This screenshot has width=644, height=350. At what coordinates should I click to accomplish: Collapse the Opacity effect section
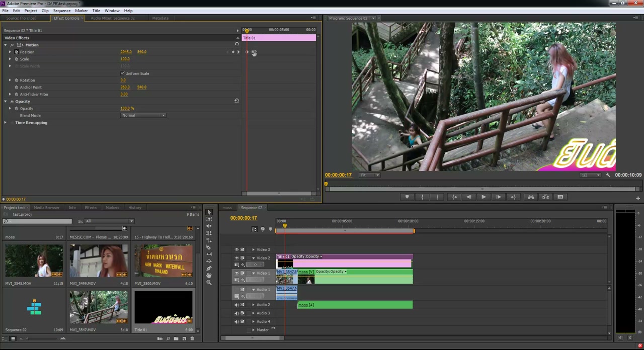[5, 102]
